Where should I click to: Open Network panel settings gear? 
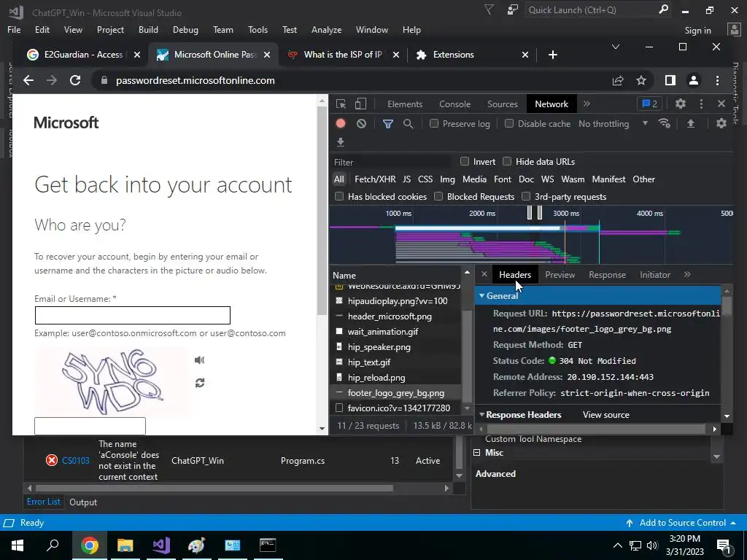(721, 124)
